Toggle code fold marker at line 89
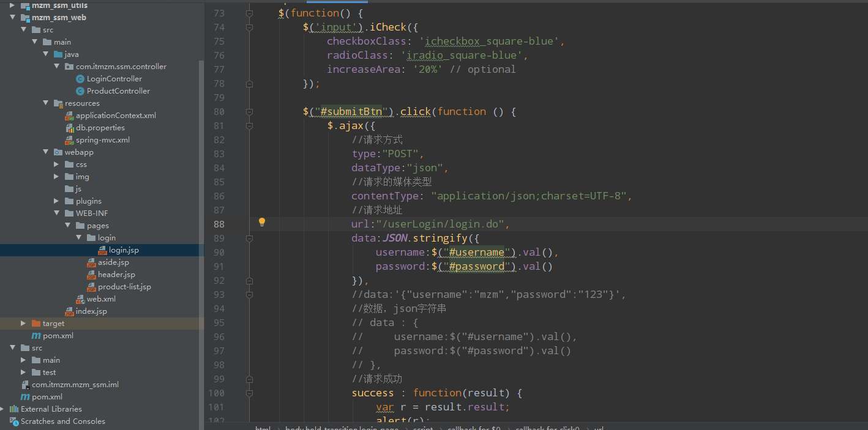The width and height of the screenshot is (868, 430). coord(249,238)
